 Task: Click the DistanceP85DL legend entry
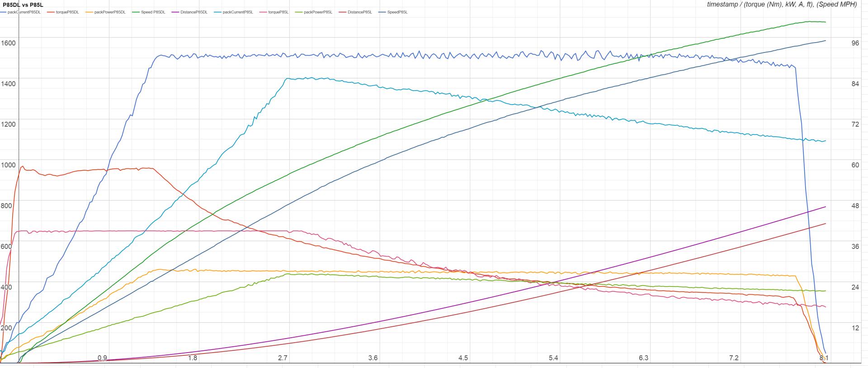point(189,12)
